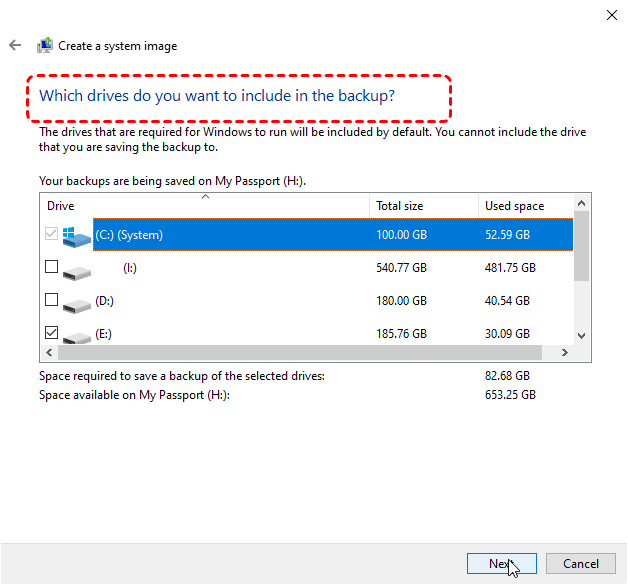Click the Next button
The height and width of the screenshot is (585, 628).
pyautogui.click(x=501, y=564)
